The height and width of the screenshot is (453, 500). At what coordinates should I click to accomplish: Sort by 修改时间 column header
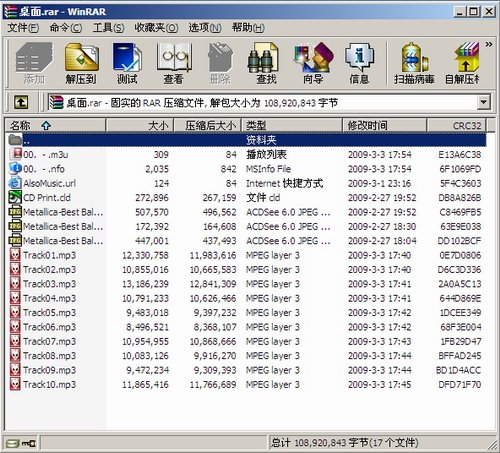pos(385,126)
